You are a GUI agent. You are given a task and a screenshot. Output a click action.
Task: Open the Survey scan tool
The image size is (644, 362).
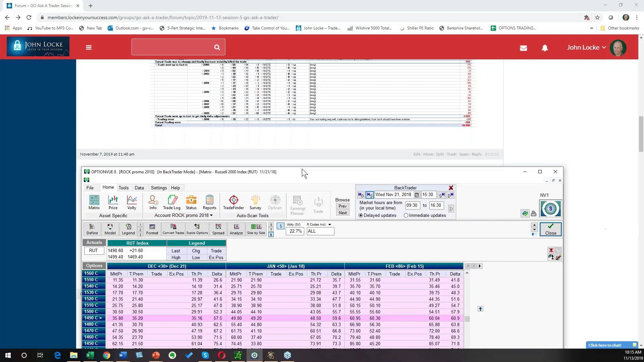tap(255, 202)
